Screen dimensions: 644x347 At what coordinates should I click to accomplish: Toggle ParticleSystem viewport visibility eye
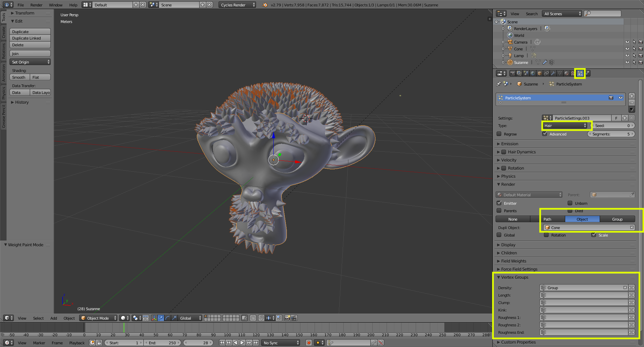tap(621, 98)
